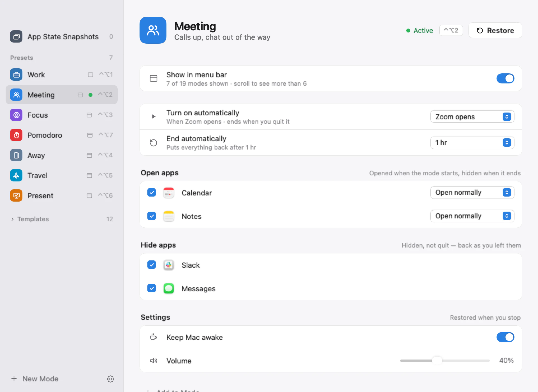
Task: Click the large Meeting mode header icon
Action: (x=153, y=30)
